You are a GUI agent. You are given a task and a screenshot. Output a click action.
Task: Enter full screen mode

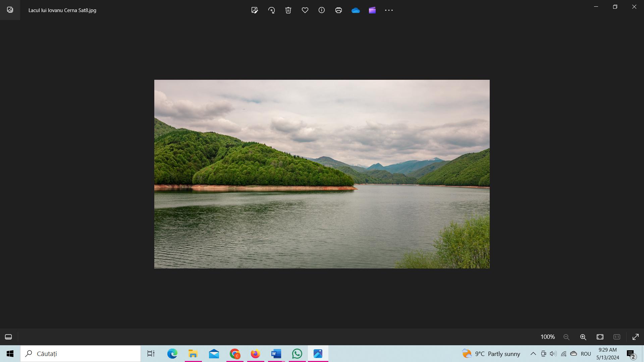pyautogui.click(x=636, y=337)
